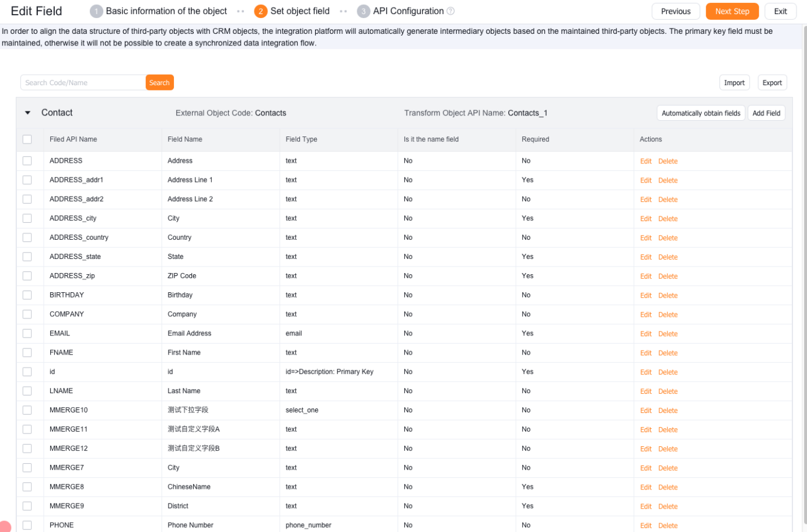The image size is (807, 532).
Task: Edit the id primary key field
Action: [645, 372]
